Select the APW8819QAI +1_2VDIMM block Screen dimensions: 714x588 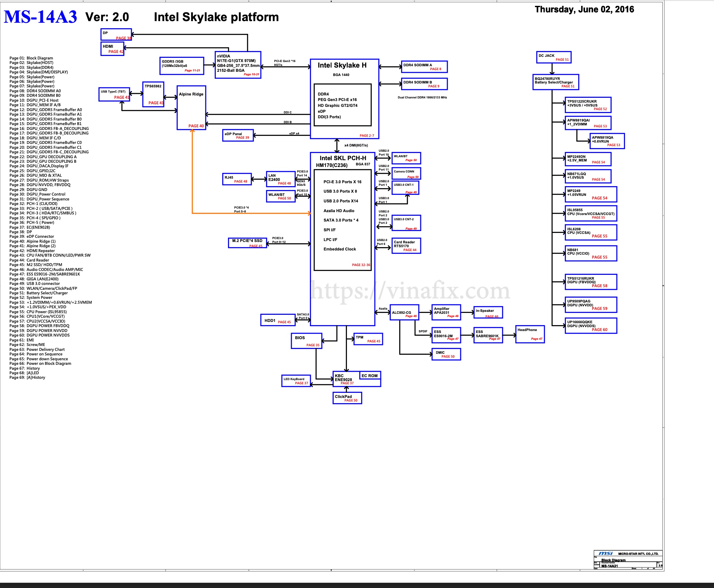point(588,123)
